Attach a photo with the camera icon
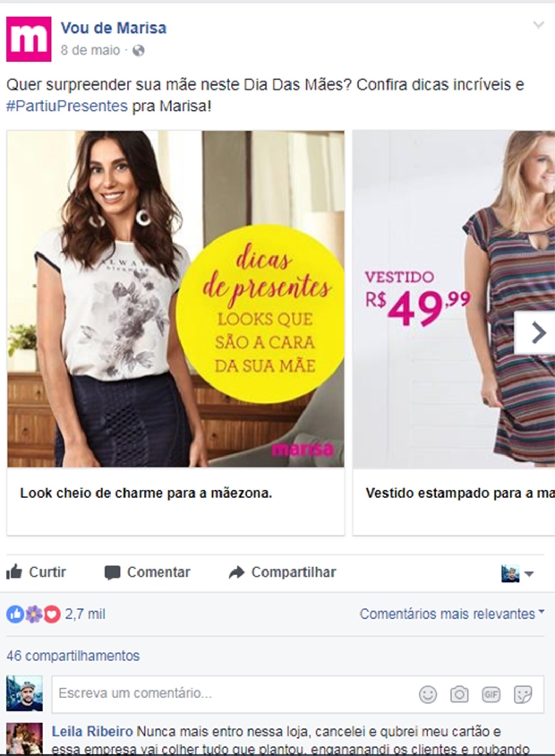This screenshot has width=555, height=756. (x=459, y=694)
